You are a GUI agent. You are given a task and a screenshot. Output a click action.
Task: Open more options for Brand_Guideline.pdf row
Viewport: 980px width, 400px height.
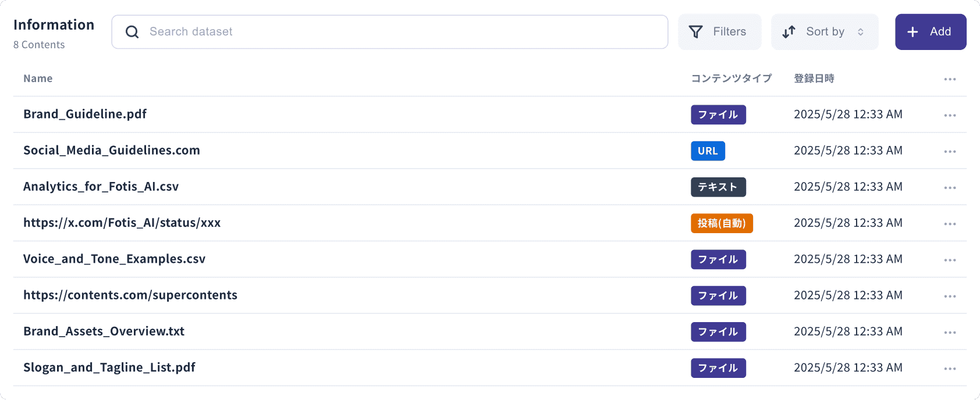[950, 115]
